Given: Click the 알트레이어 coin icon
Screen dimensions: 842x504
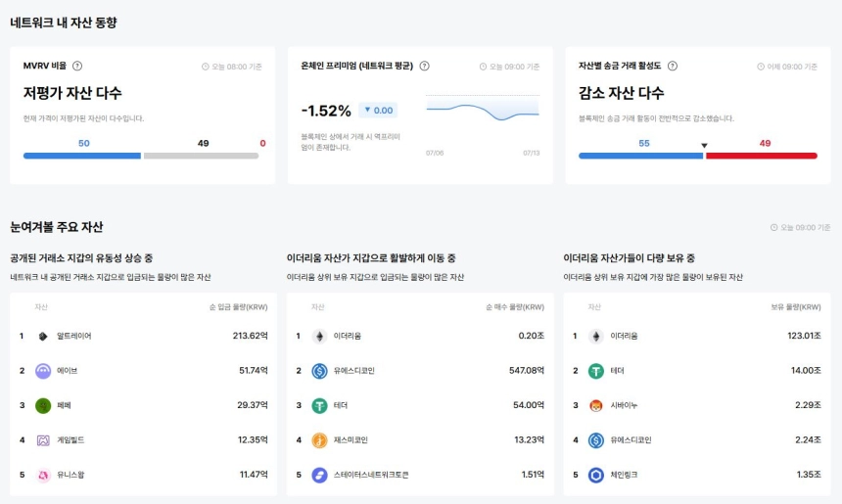Looking at the screenshot, I should (x=43, y=336).
